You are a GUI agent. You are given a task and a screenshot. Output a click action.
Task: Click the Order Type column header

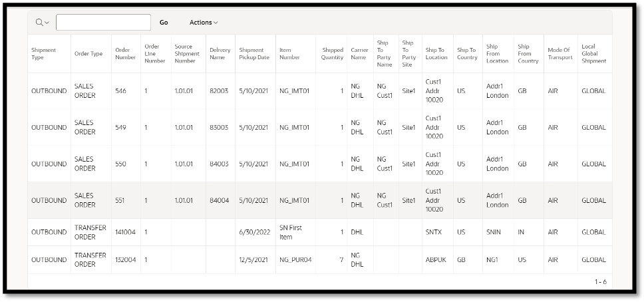pos(88,54)
